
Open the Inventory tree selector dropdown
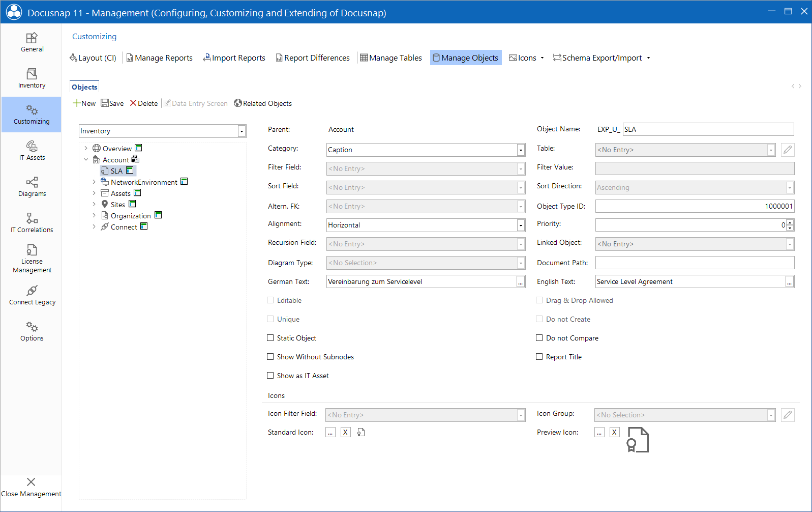coord(242,131)
